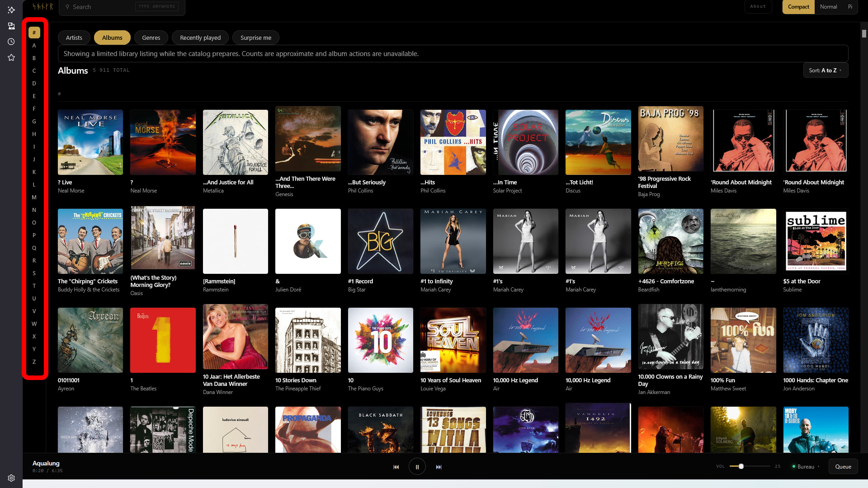Open the Genres tab
The width and height of the screenshot is (868, 488).
(151, 38)
